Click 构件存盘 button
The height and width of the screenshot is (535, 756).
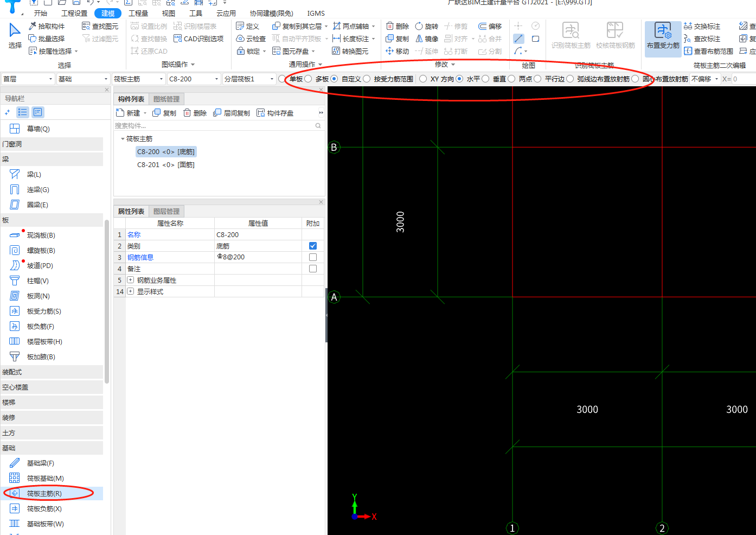(x=275, y=113)
